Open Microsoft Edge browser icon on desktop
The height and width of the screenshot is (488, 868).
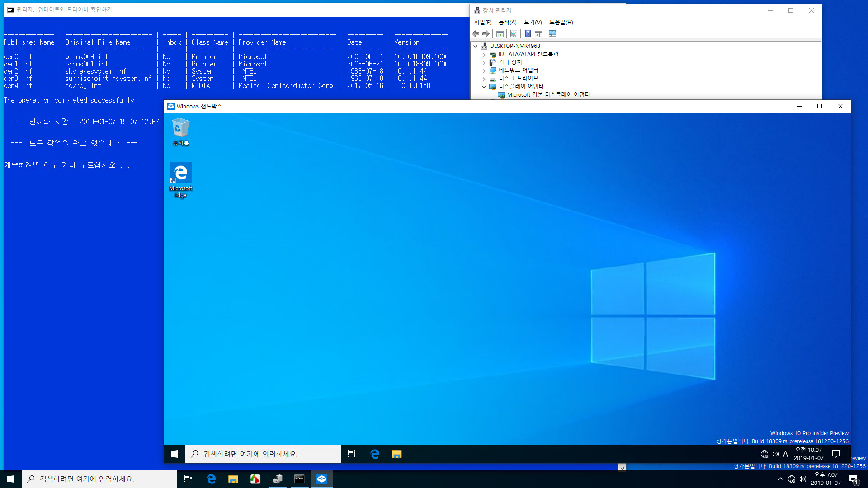[x=180, y=172]
